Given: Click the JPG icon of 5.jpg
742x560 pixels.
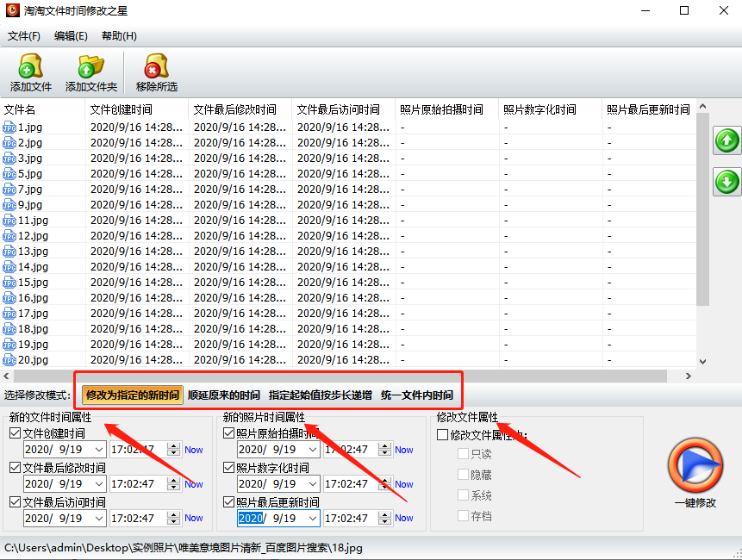Looking at the screenshot, I should coord(9,174).
